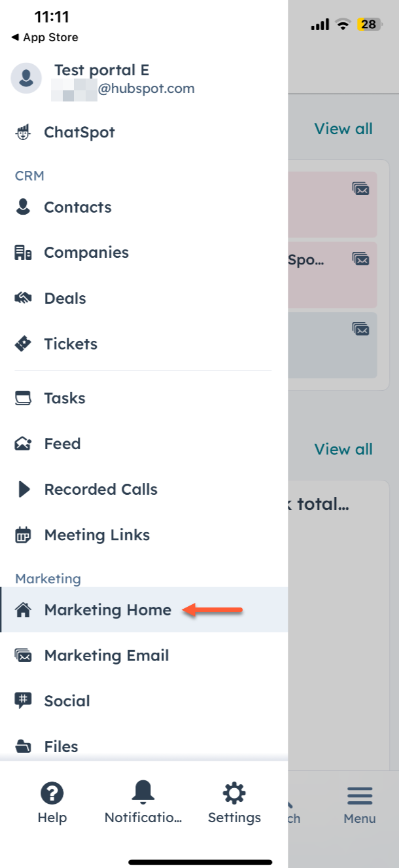Open Recorded Calls

click(100, 489)
